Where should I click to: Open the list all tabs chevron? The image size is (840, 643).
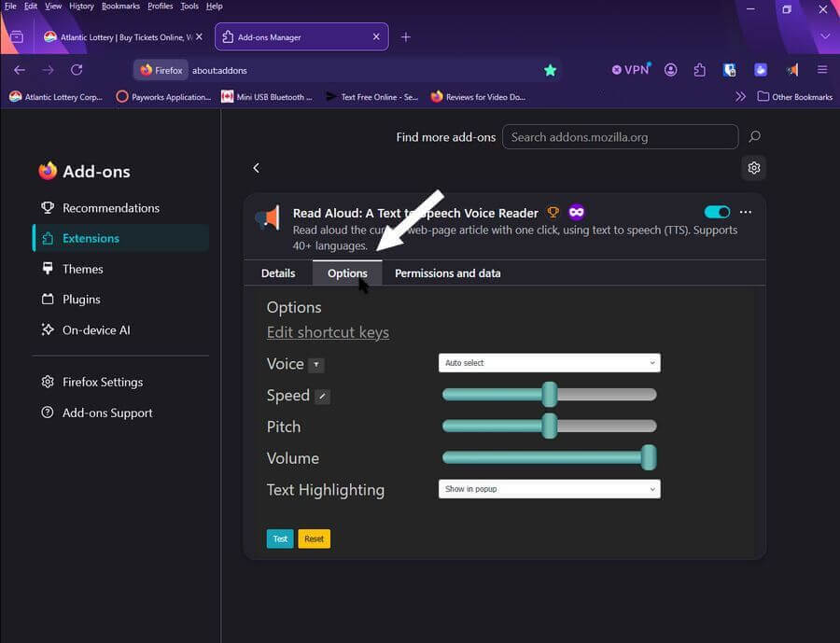click(825, 36)
